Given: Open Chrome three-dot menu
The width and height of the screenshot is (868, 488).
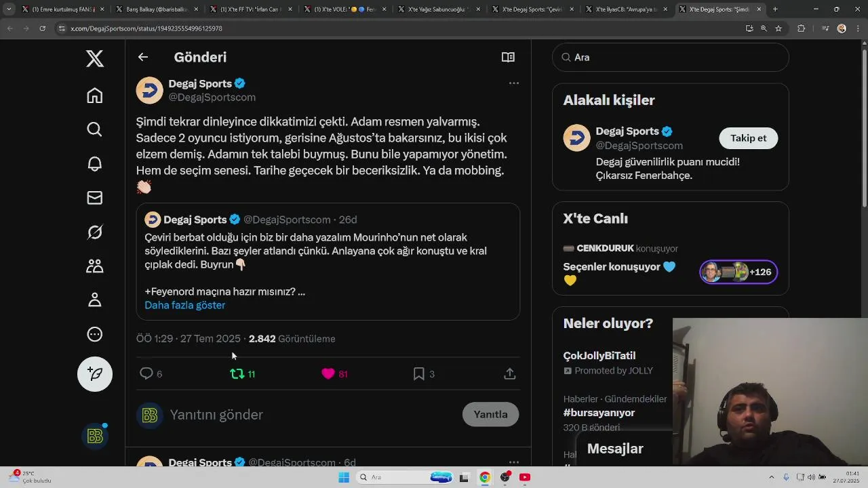Looking at the screenshot, I should click(858, 28).
